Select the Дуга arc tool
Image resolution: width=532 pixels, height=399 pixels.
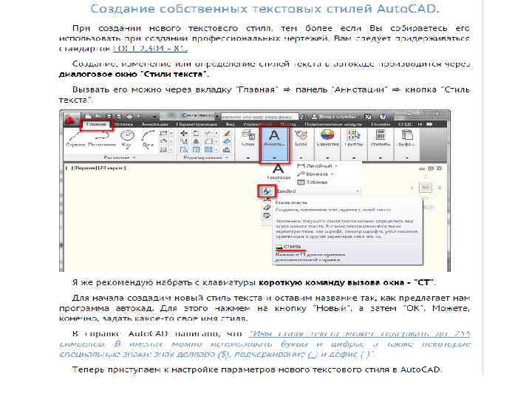point(148,139)
